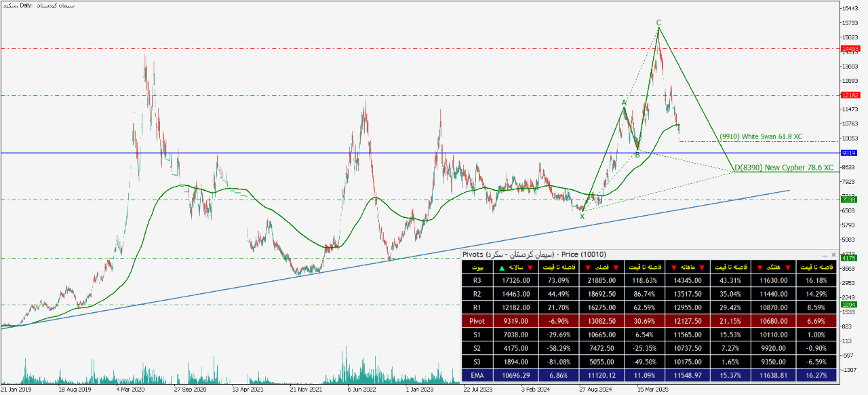Select the Pivot row label in table
This screenshot has height=395, width=868.
point(479,321)
